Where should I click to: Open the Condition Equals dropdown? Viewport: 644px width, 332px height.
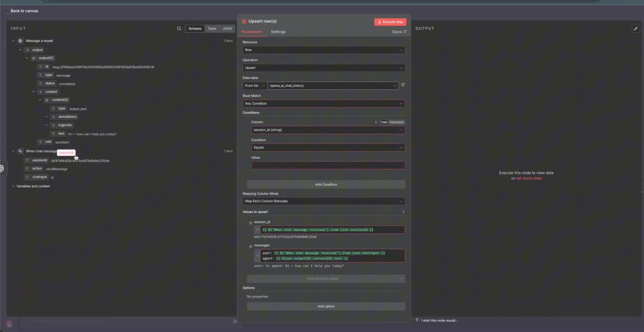point(328,147)
